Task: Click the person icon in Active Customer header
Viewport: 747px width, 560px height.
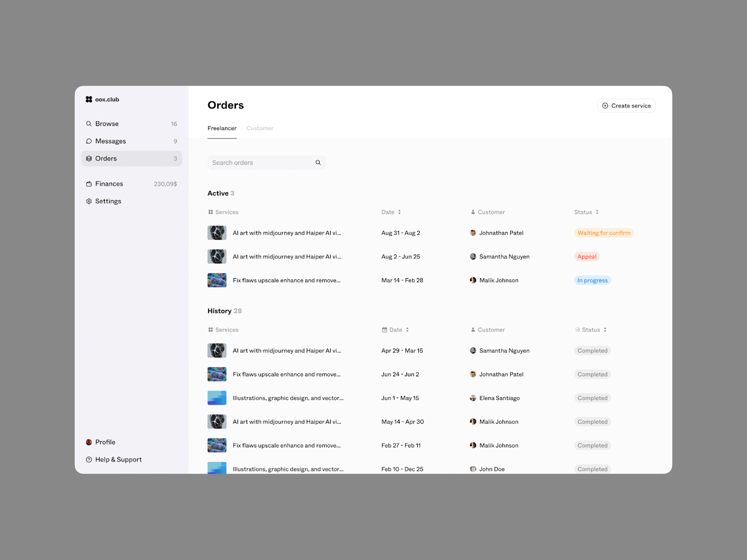Action: (473, 213)
